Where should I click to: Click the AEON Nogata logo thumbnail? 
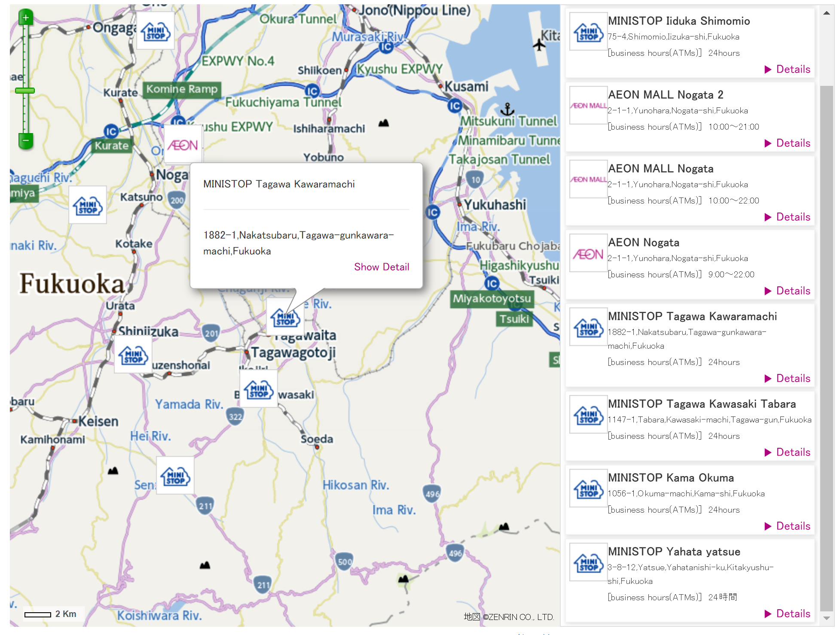tap(588, 253)
